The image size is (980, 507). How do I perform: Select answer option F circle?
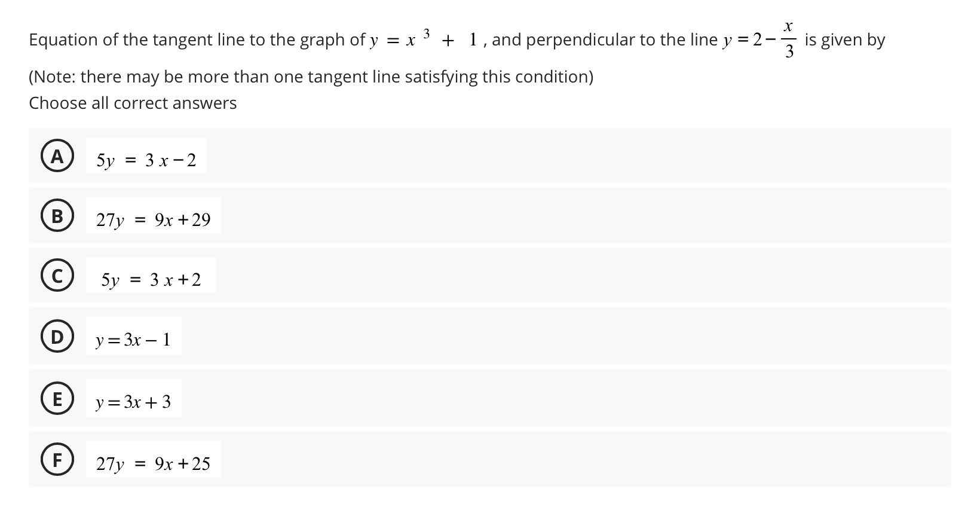57,460
